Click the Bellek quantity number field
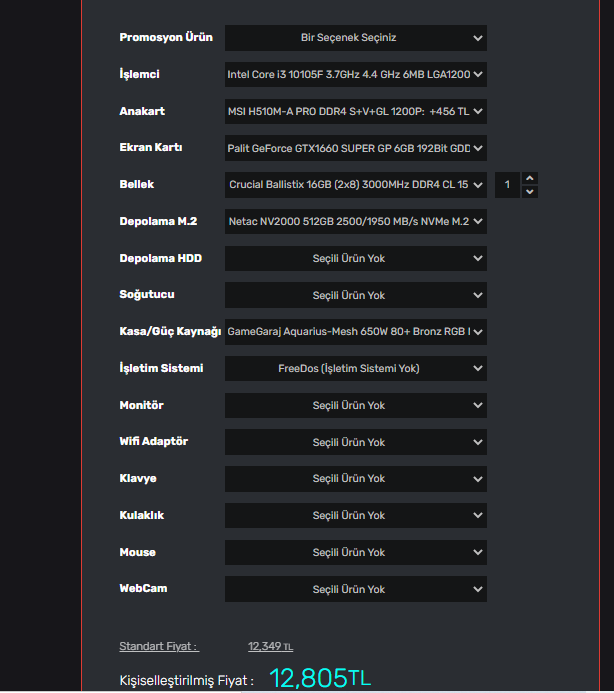 pyautogui.click(x=508, y=185)
